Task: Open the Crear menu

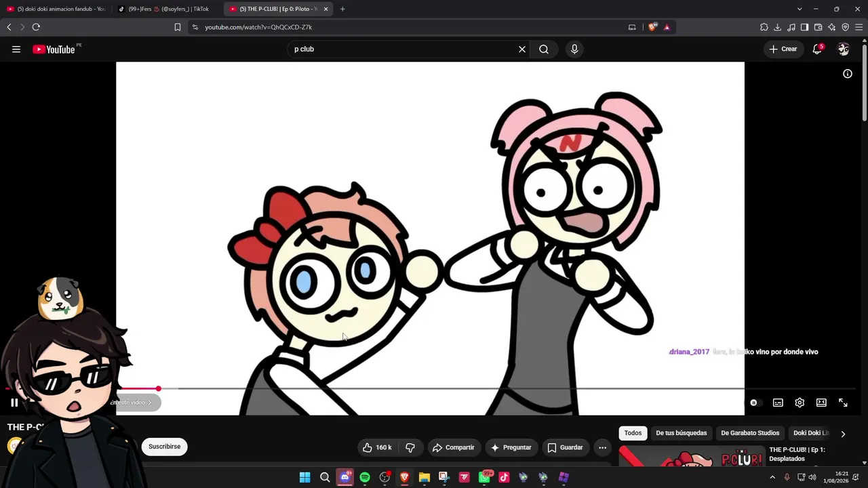Action: [783, 49]
